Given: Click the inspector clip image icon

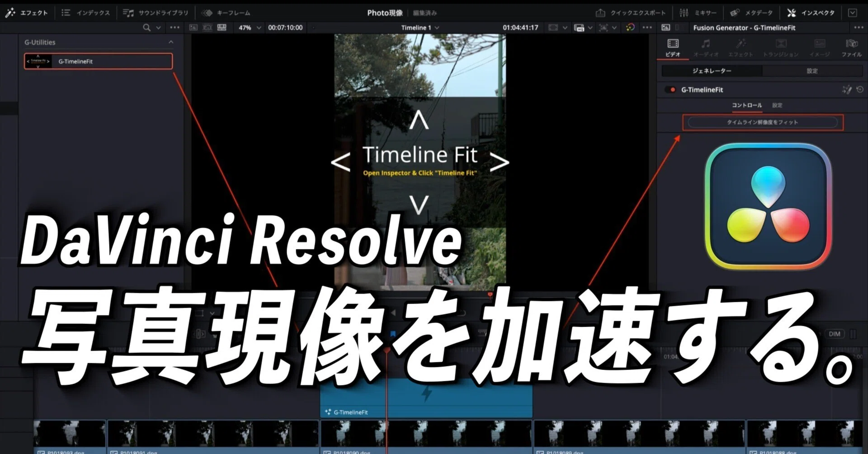Looking at the screenshot, I should coord(665,28).
